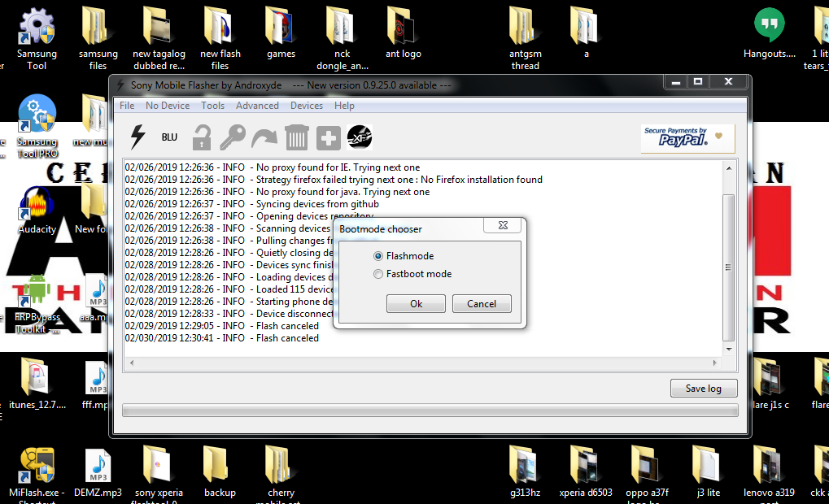Select the folder named a
This screenshot has height=504, width=829.
[586, 33]
